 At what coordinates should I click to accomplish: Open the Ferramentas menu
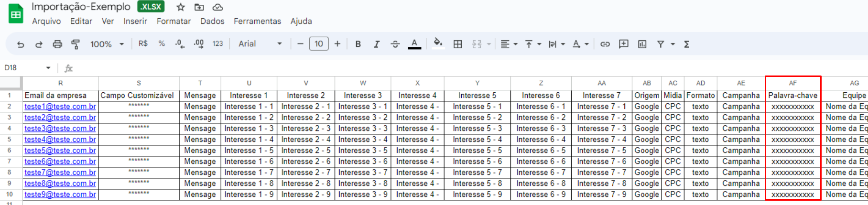coord(257,21)
